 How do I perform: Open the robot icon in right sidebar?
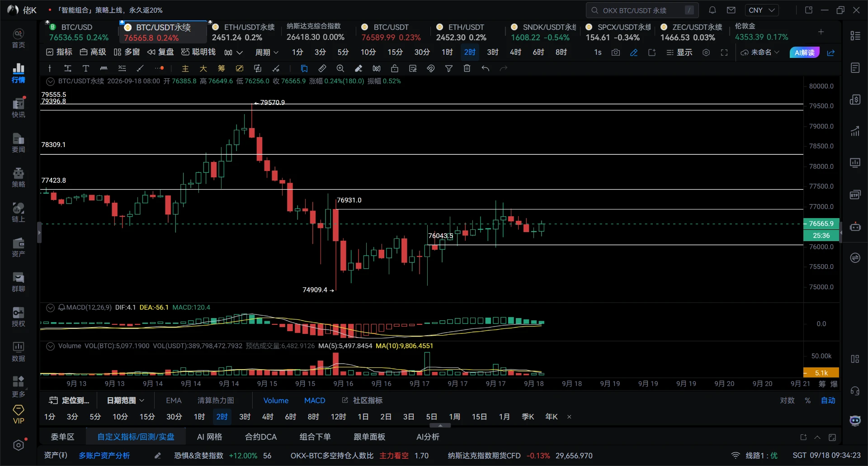(x=855, y=227)
